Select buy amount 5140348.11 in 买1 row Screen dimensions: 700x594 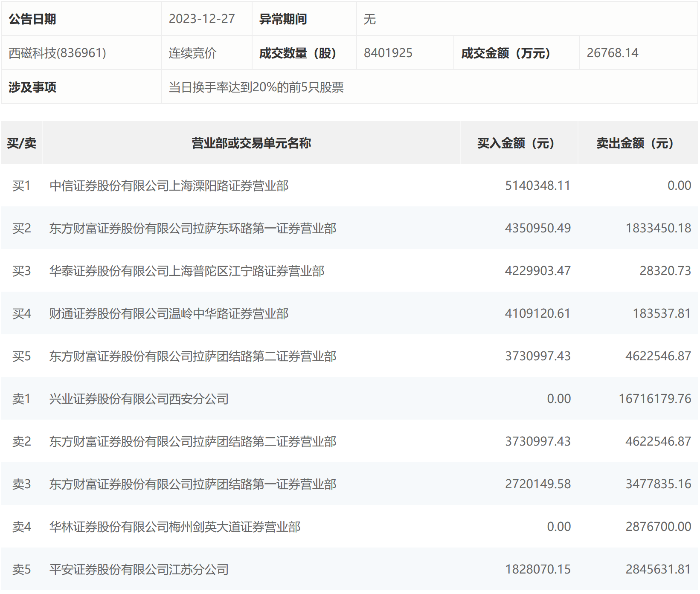tap(537, 185)
